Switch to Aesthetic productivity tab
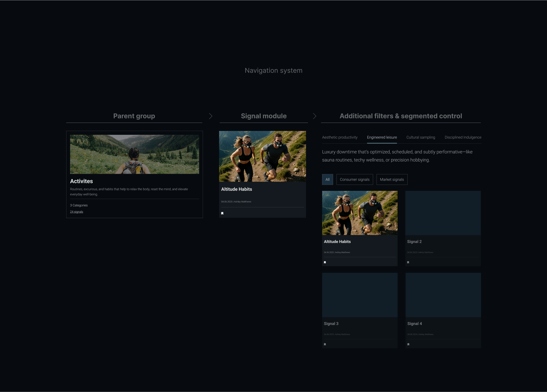The width and height of the screenshot is (547, 392). [x=340, y=137]
